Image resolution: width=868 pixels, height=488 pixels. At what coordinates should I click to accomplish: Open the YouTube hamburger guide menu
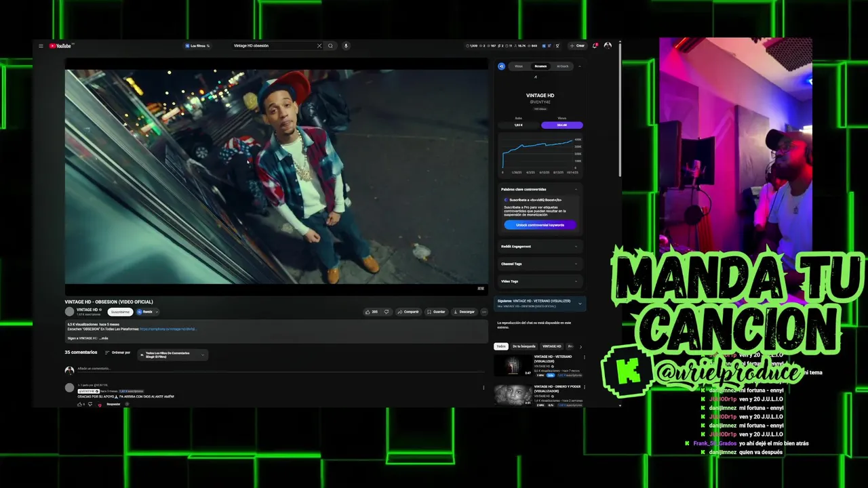point(41,46)
